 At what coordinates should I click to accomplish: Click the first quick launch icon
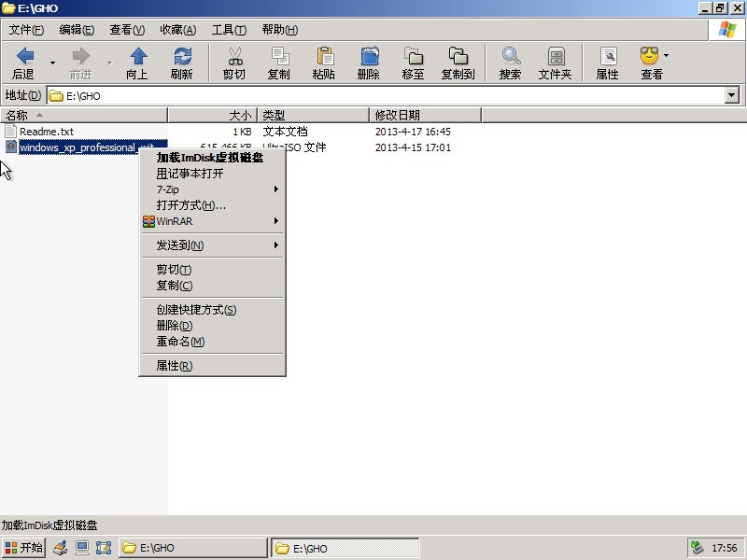click(x=60, y=548)
